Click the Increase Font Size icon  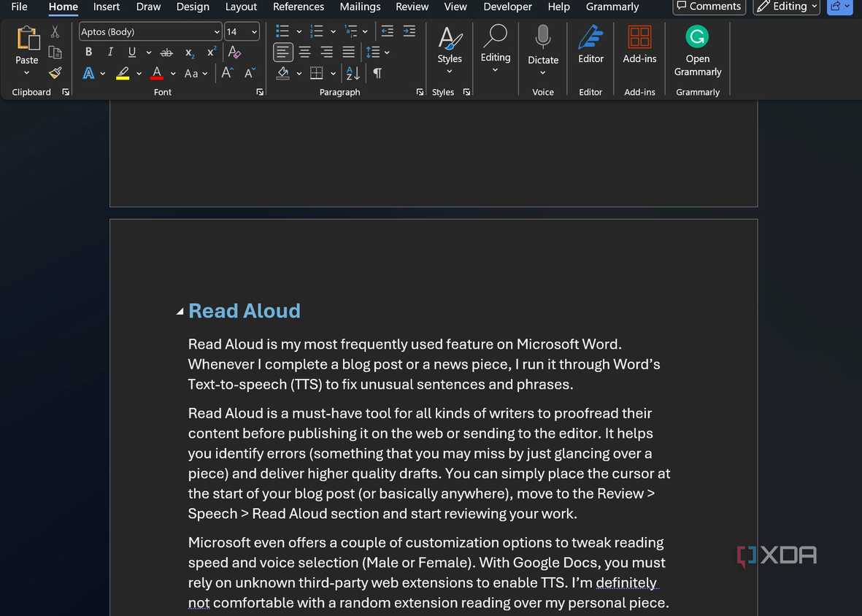227,73
